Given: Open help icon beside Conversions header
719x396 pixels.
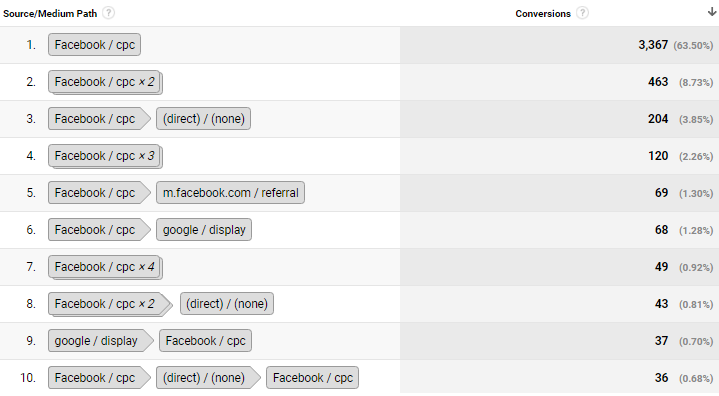Looking at the screenshot, I should pyautogui.click(x=582, y=13).
